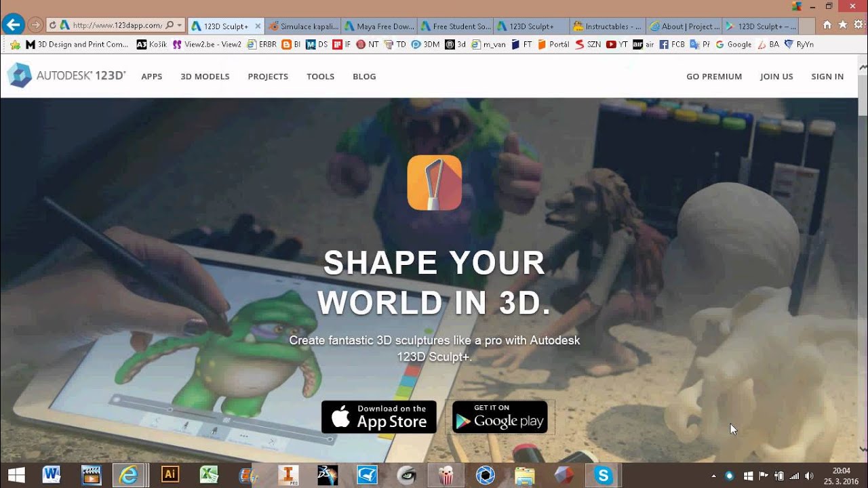Open the new tab button after the last tab
The width and height of the screenshot is (868, 488).
(x=806, y=26)
